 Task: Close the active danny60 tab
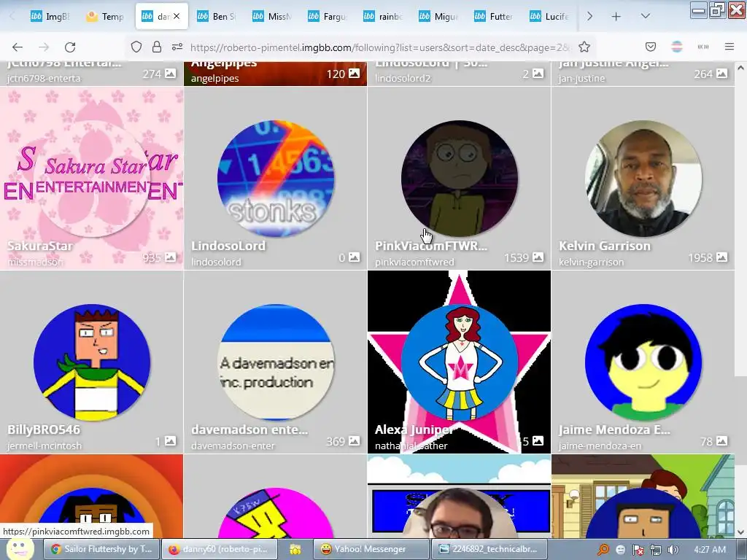177,16
